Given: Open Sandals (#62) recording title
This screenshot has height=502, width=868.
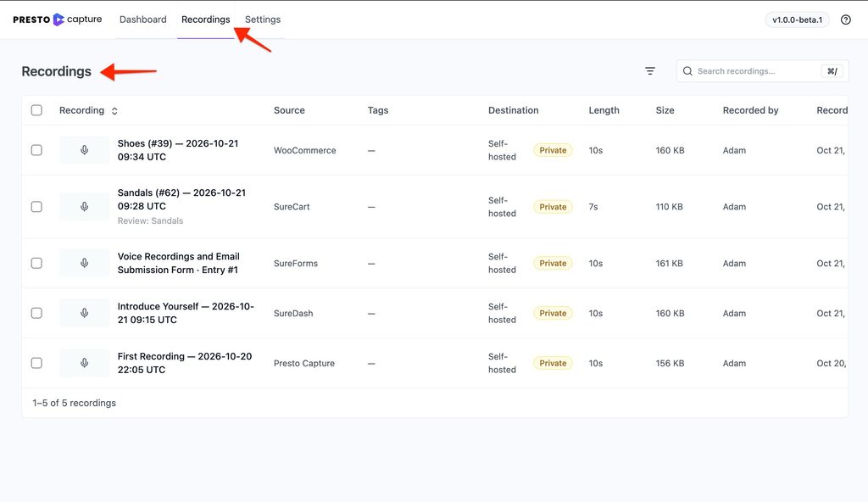Looking at the screenshot, I should coord(181,199).
